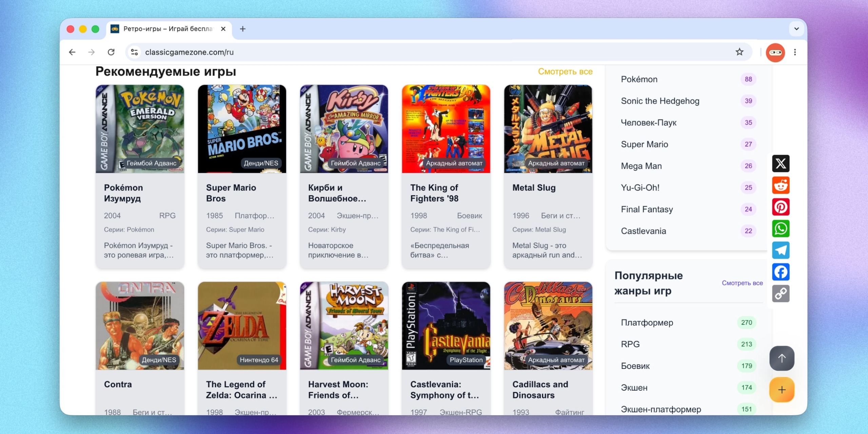Go forward with browser forward arrow
Screen dimensions: 868x434
click(x=92, y=52)
